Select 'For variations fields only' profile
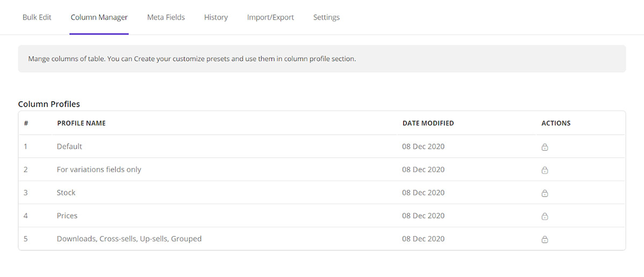 click(99, 169)
